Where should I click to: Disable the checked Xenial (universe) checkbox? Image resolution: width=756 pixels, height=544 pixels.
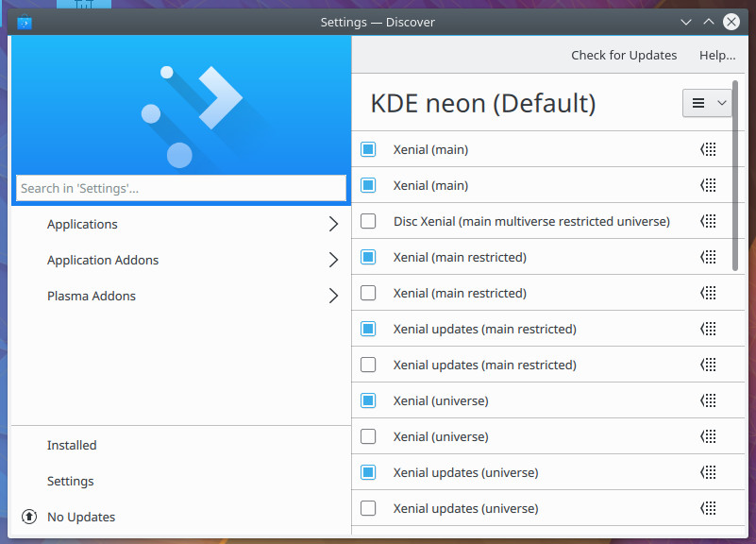click(x=368, y=400)
